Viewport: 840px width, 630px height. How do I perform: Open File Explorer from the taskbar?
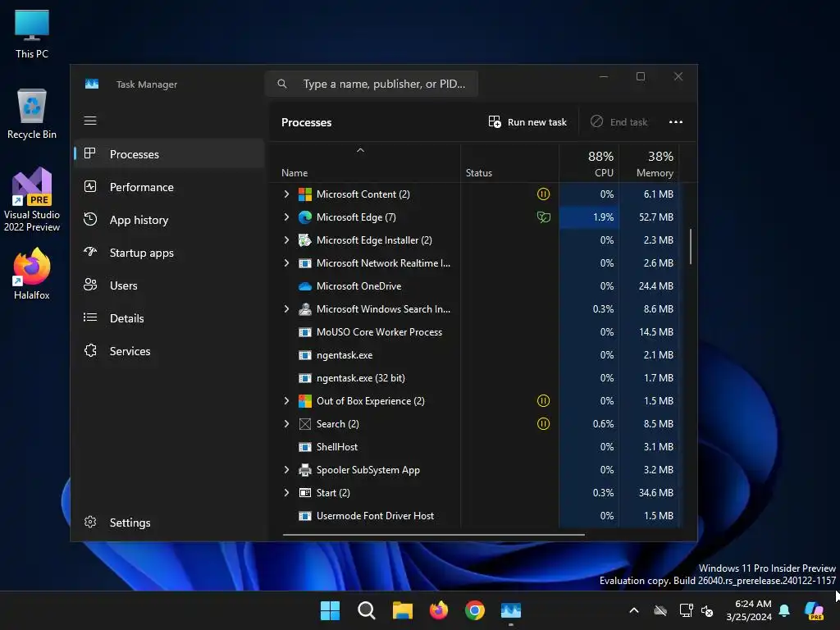click(x=402, y=610)
